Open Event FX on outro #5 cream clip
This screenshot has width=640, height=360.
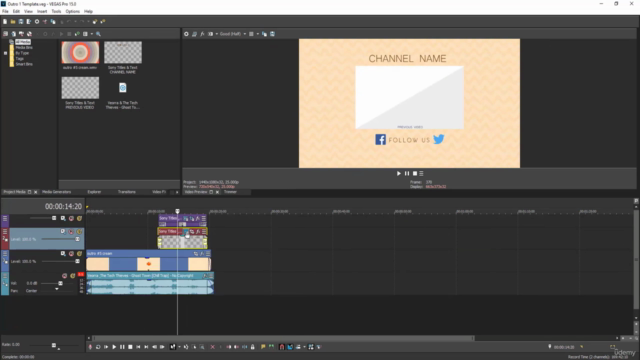click(x=202, y=253)
